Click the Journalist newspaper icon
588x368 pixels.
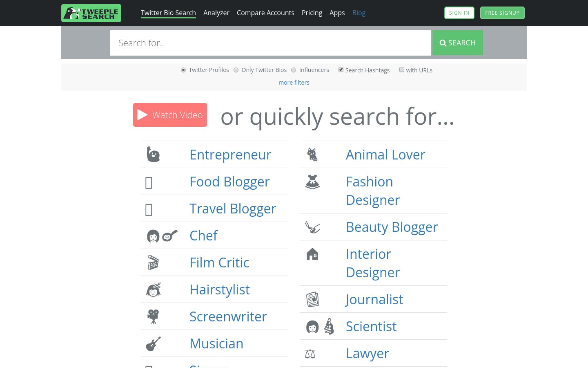pos(312,299)
